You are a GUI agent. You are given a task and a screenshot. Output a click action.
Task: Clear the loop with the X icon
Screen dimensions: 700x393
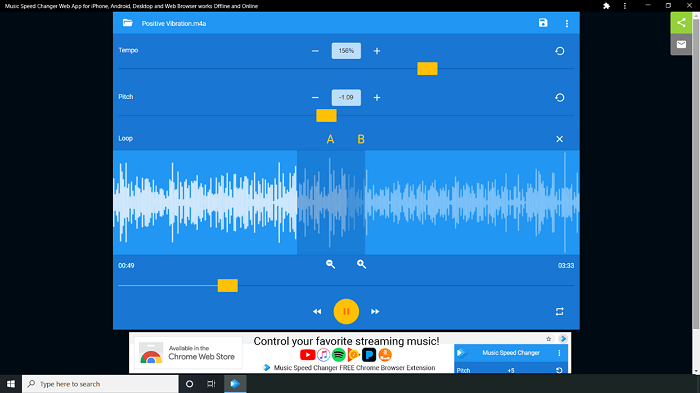tap(559, 139)
